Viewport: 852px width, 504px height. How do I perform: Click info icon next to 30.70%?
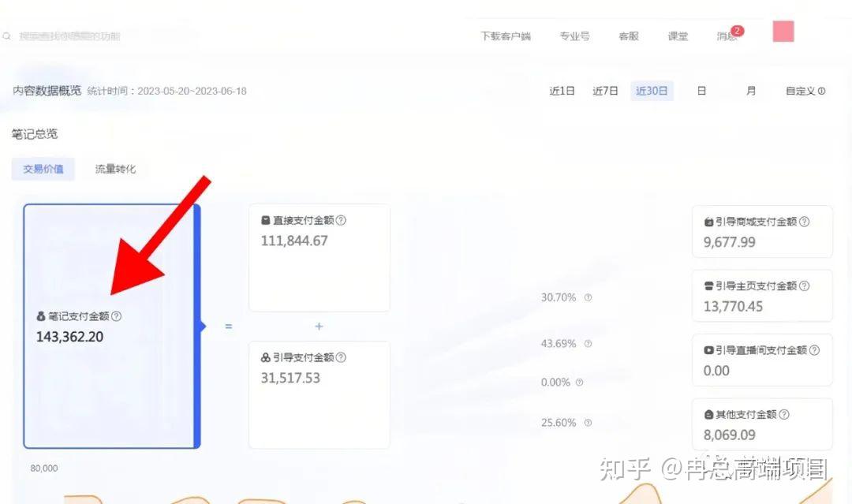[588, 297]
